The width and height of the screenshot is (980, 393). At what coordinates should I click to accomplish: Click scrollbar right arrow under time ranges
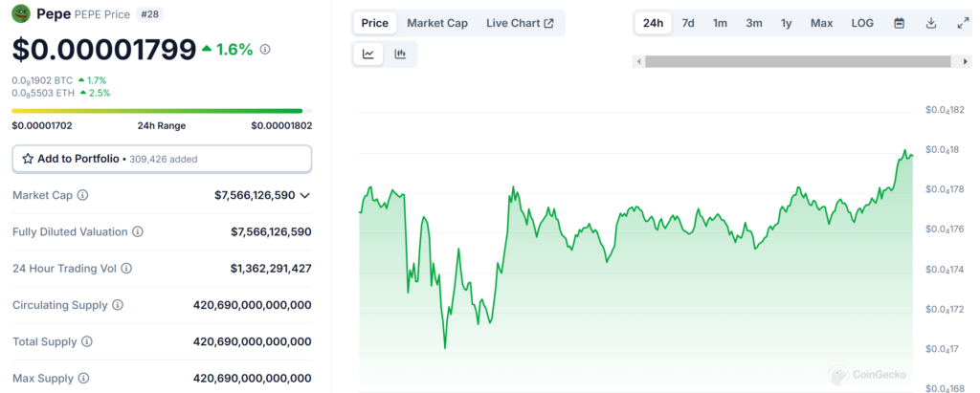pyautogui.click(x=966, y=61)
